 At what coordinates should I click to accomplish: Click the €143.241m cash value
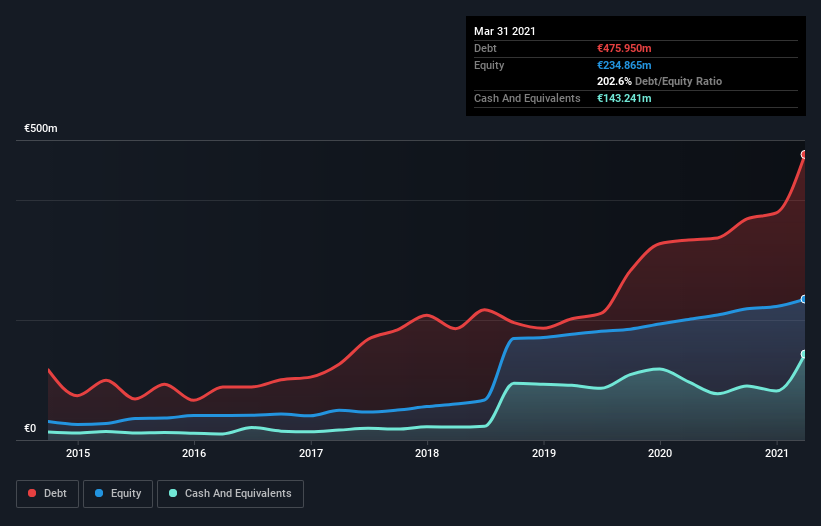point(624,98)
